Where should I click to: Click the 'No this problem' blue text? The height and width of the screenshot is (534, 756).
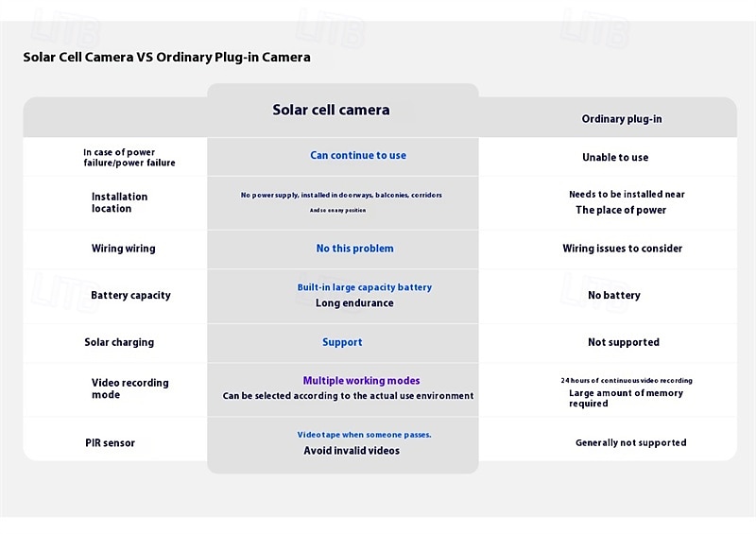[x=355, y=249]
